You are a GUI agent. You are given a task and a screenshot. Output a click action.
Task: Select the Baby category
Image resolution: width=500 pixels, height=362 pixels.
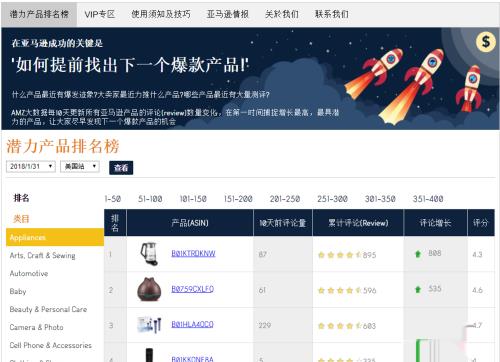(x=18, y=292)
